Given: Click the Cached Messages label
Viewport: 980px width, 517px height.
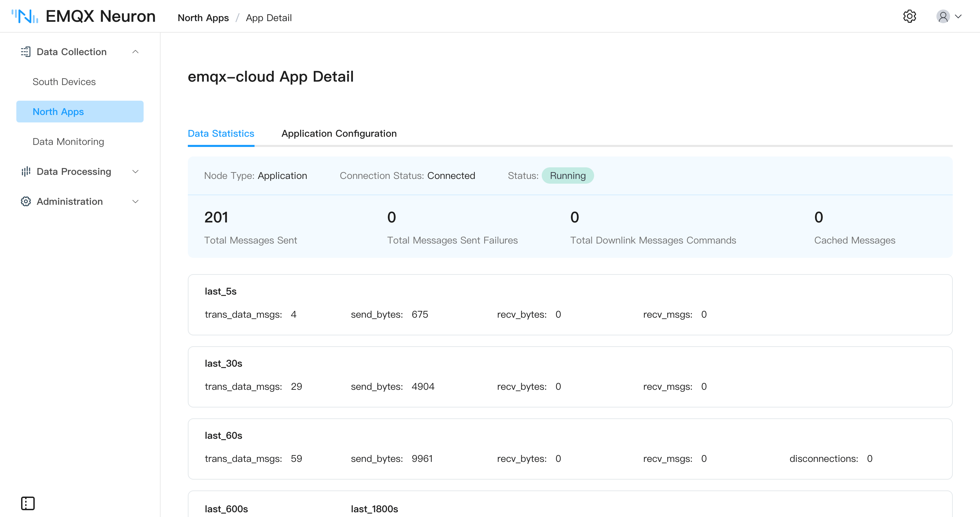Looking at the screenshot, I should coord(854,240).
